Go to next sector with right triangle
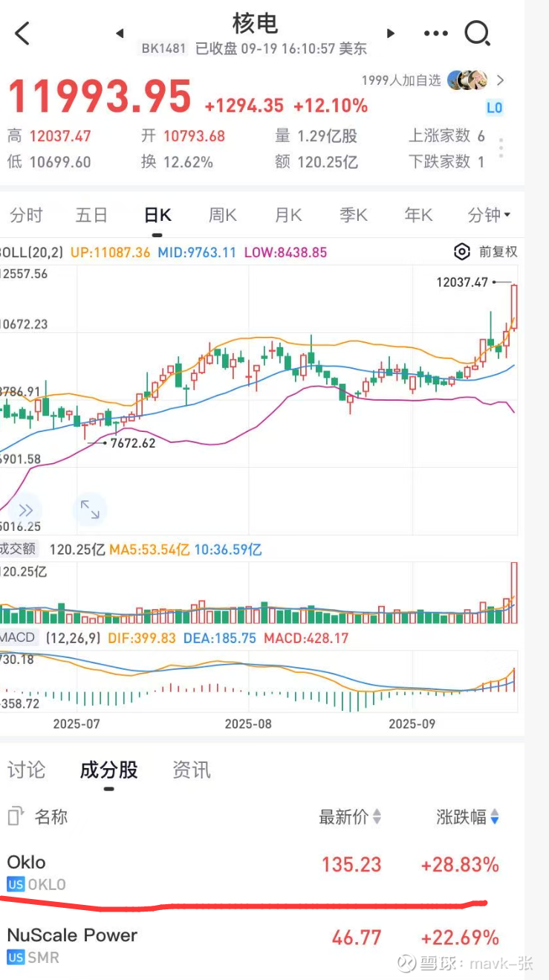The image size is (549, 980). pos(391,33)
